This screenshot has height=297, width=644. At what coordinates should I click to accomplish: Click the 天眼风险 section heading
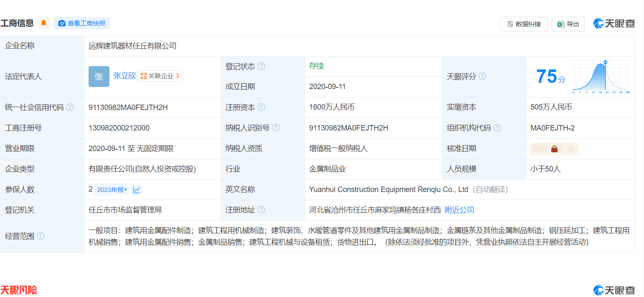[x=19, y=290]
